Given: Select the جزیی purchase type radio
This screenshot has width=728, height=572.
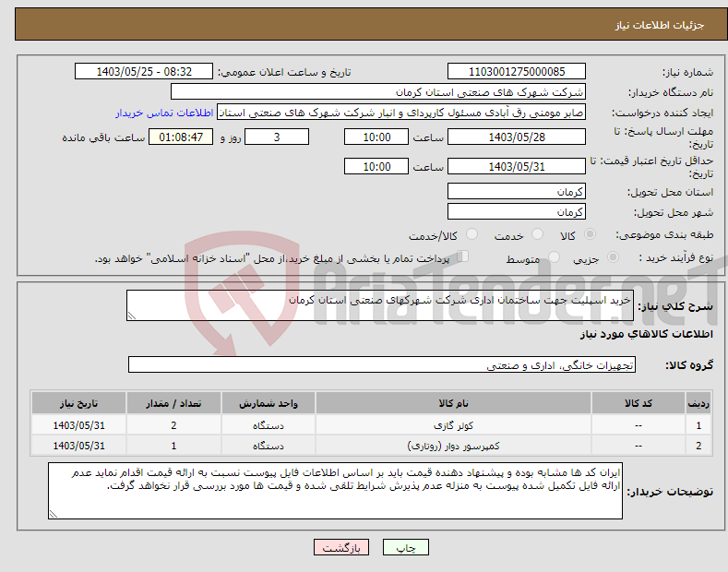Looking at the screenshot, I should click(613, 257).
